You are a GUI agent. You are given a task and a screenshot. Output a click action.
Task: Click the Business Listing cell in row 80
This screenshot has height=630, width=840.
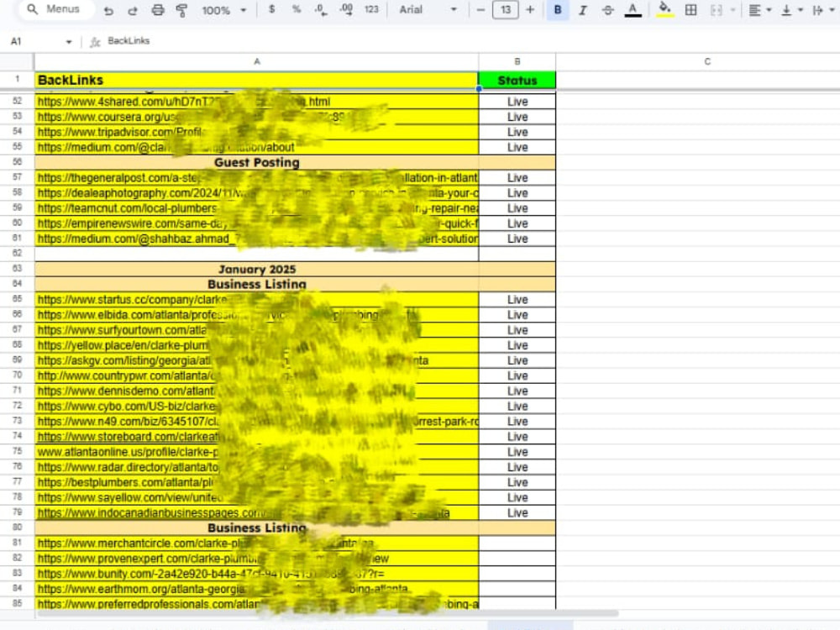(256, 528)
